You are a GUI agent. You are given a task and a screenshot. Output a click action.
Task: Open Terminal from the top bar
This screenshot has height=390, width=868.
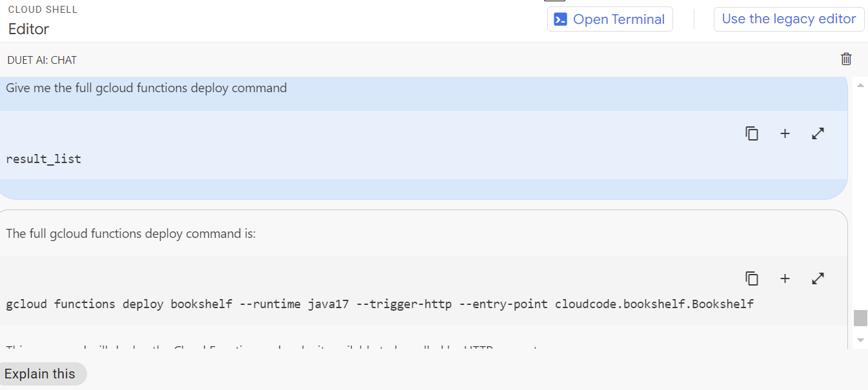[618, 19]
